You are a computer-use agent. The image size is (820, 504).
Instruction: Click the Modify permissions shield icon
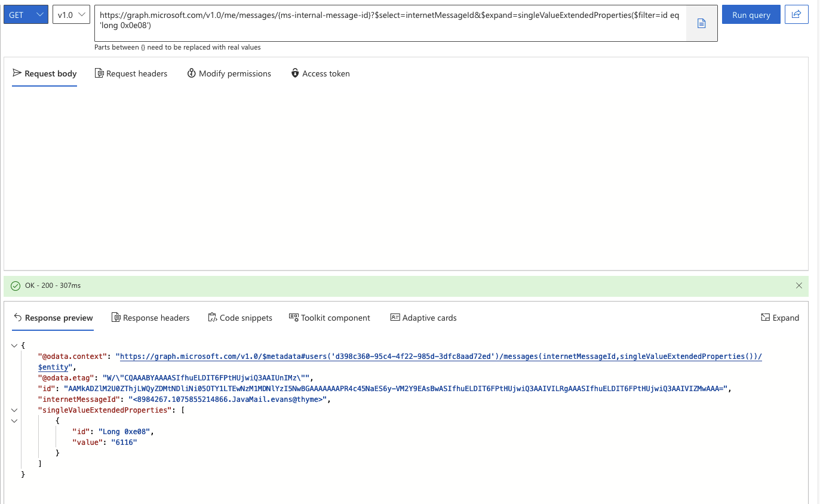191,73
